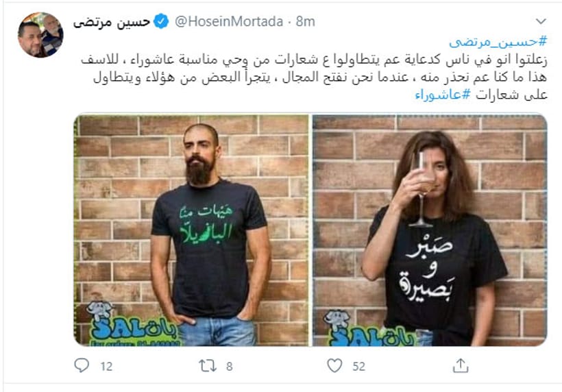Open the 8m timestamp link

point(306,21)
